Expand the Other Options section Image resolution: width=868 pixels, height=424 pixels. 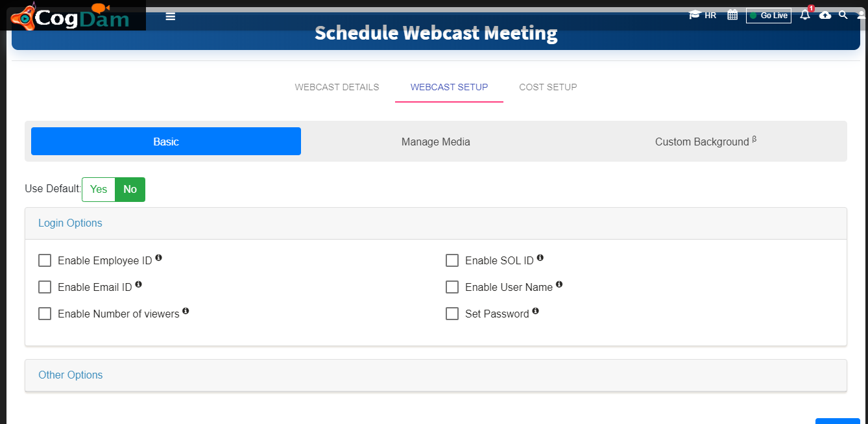(71, 375)
